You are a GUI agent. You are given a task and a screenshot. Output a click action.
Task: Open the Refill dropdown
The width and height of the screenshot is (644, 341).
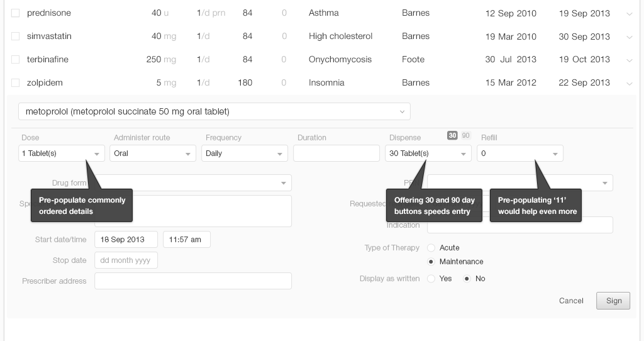point(519,154)
